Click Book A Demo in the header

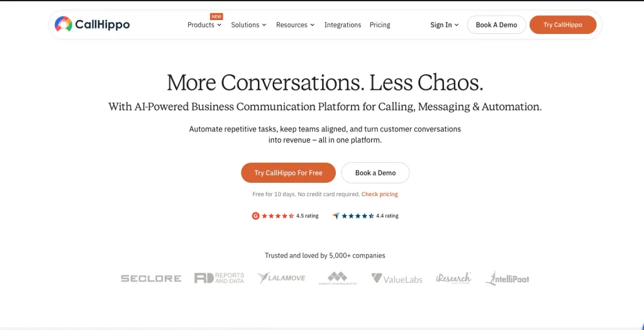tap(497, 25)
